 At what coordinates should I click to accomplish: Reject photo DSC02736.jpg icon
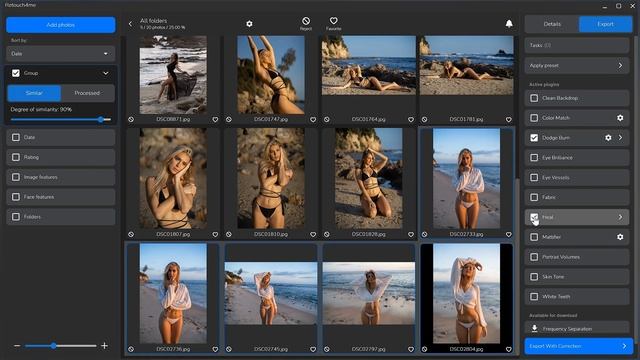[x=131, y=349]
